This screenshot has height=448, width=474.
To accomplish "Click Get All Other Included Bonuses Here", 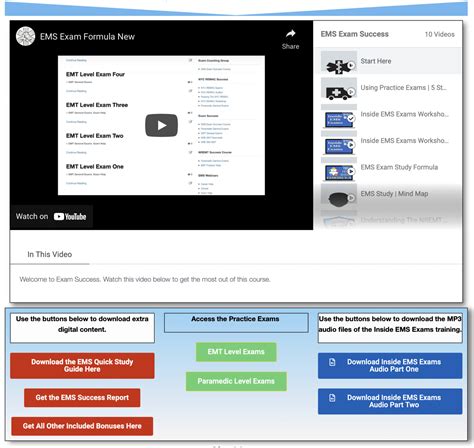I will (x=82, y=426).
